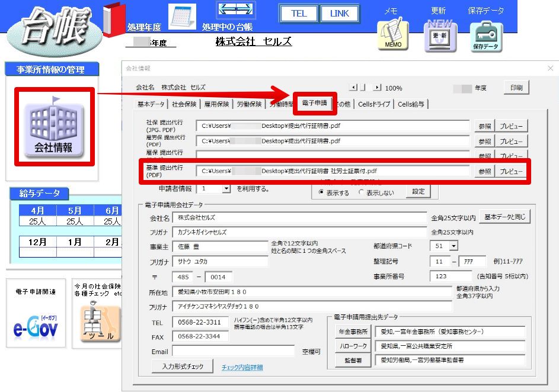This screenshot has height=392, width=559.
Task: Click the 処理中の台帳 switch arrows icon
Action: tap(236, 9)
